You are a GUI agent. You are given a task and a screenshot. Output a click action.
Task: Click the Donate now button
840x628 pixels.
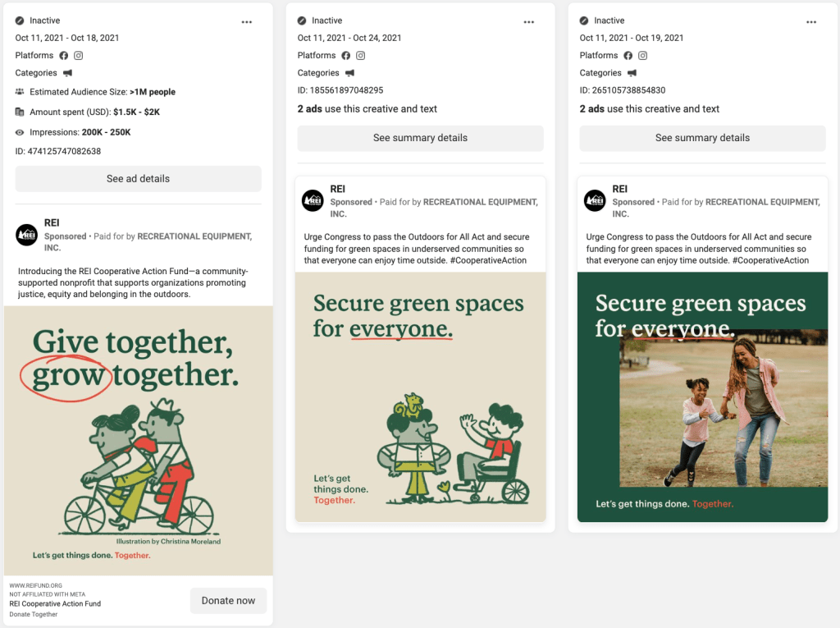pos(228,601)
